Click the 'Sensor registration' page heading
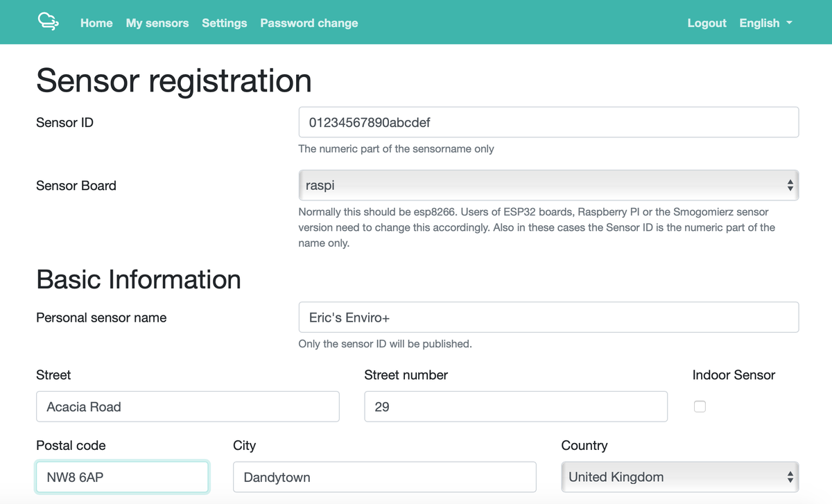This screenshot has height=504, width=832. 173,80
